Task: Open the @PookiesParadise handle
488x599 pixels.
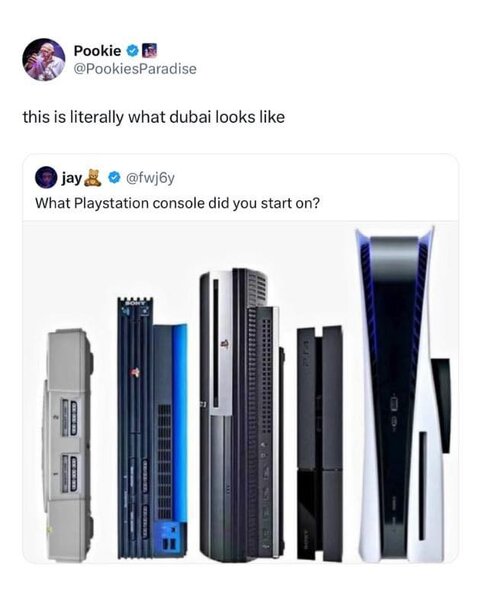Action: (135, 69)
